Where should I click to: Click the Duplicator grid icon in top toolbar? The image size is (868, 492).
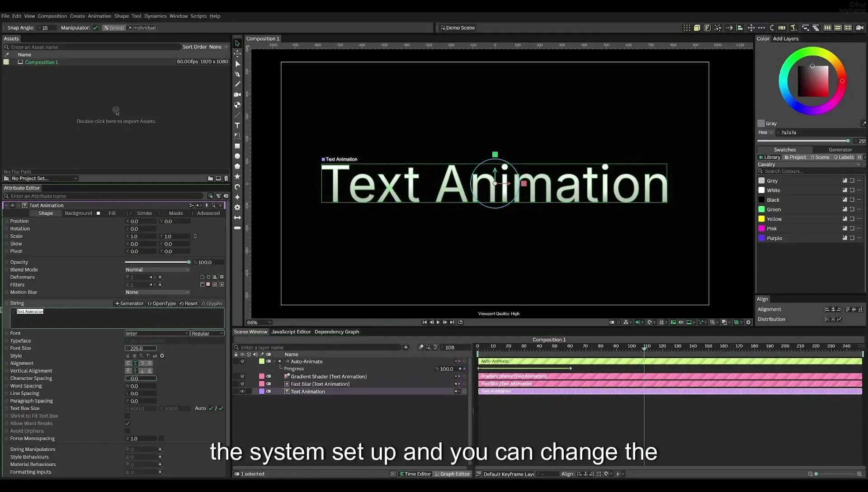[687, 28]
